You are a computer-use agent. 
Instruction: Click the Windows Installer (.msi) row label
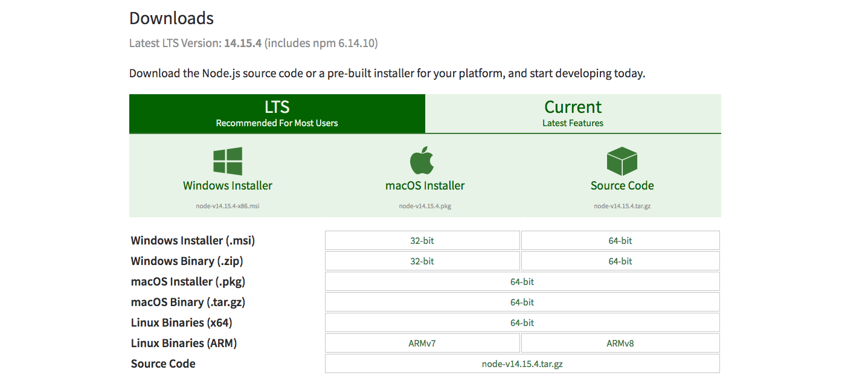[193, 240]
